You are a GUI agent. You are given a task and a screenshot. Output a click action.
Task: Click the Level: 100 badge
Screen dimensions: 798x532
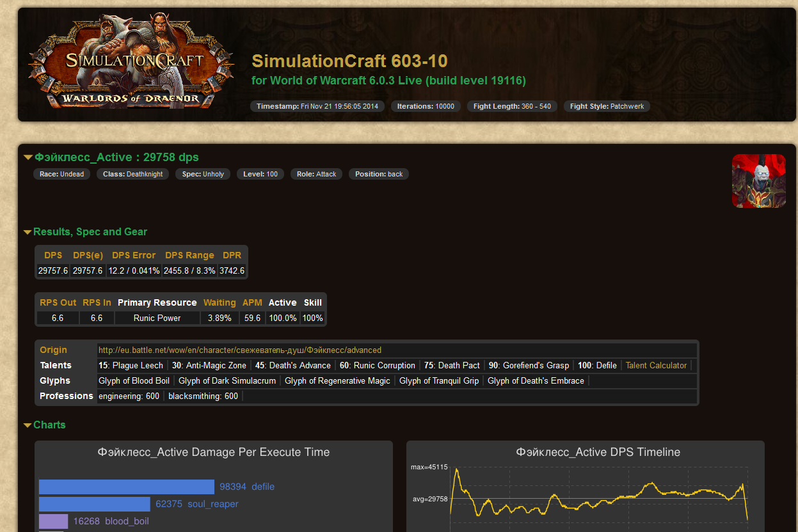coord(260,174)
